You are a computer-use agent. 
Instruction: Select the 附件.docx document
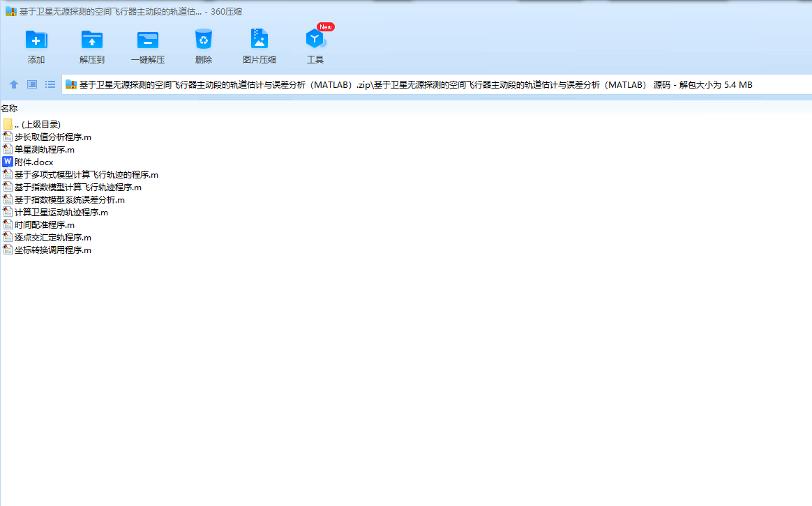click(x=33, y=162)
